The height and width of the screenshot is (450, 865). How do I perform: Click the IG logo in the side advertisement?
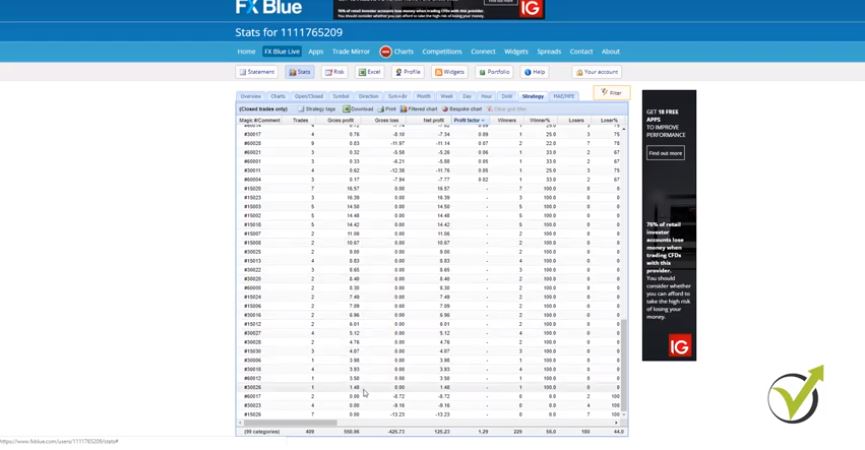pos(680,346)
